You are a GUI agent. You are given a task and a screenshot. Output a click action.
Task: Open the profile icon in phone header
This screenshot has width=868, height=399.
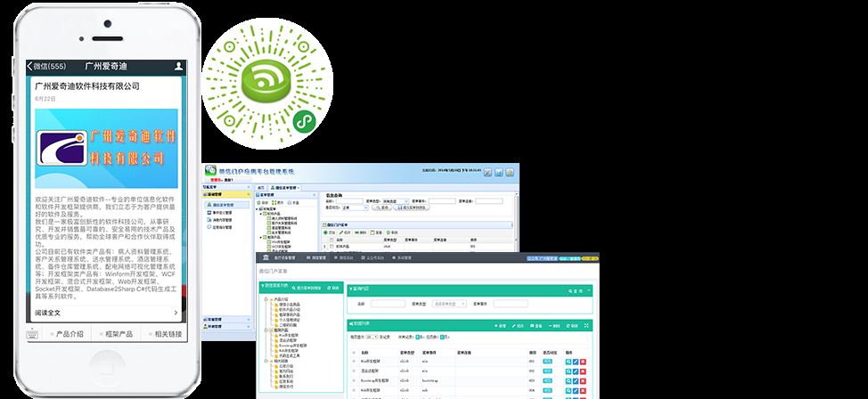[178, 67]
